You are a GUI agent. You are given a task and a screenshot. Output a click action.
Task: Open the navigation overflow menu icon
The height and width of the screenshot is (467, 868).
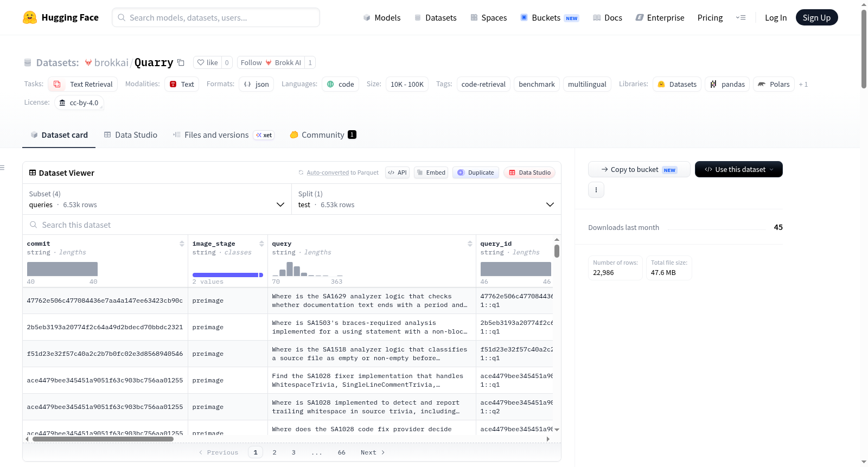741,17
